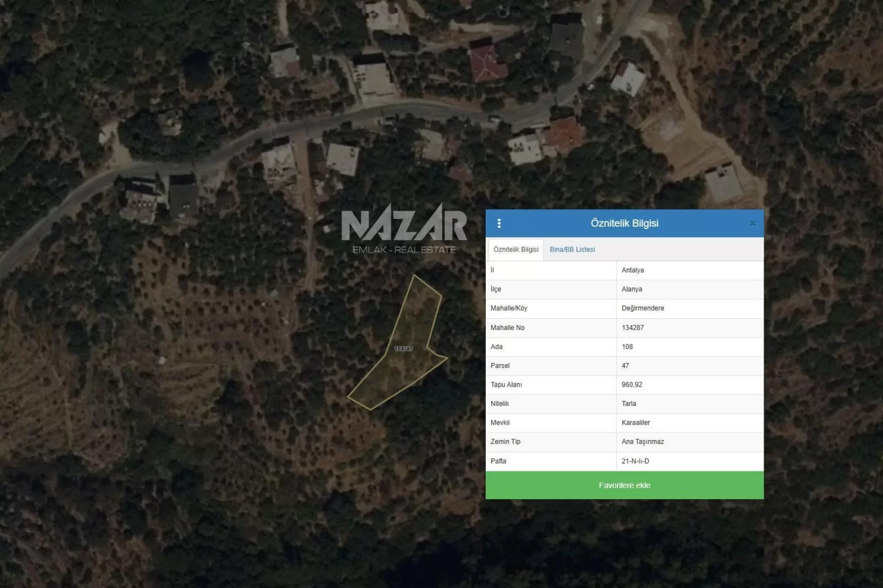Select the Öznitelik Bilgisi tab
The height and width of the screenshot is (588, 883).
515,249
